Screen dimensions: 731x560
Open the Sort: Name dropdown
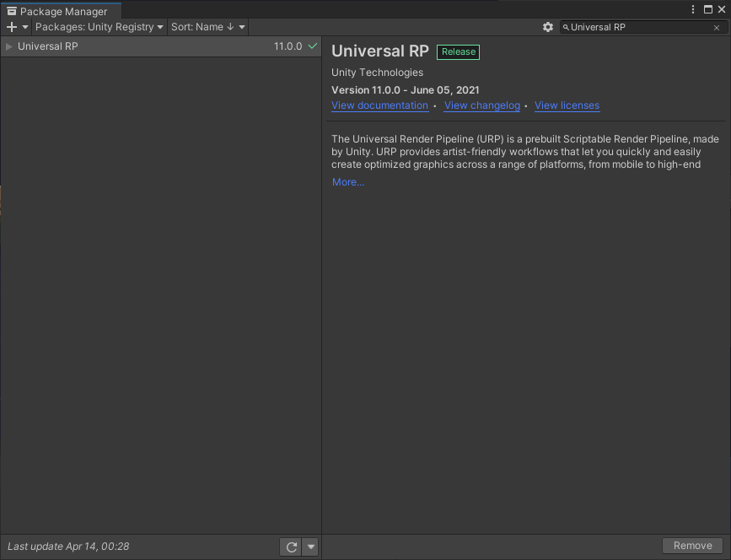pos(208,27)
